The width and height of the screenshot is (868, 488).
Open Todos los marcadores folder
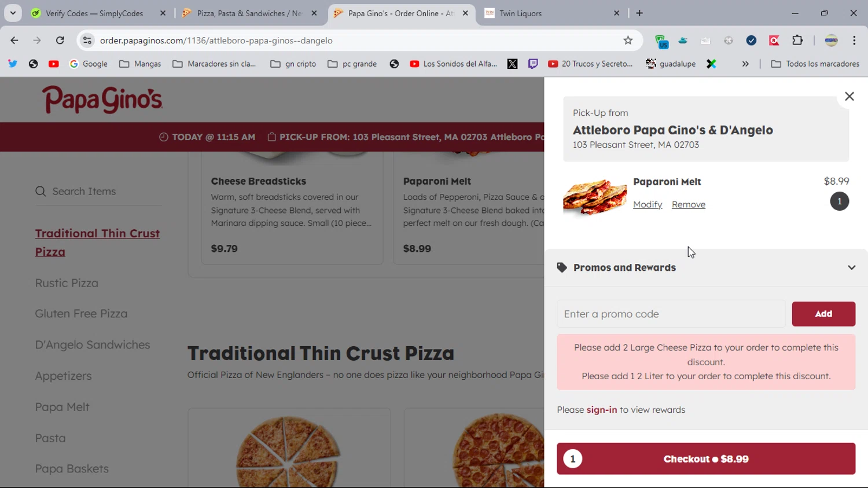point(815,64)
